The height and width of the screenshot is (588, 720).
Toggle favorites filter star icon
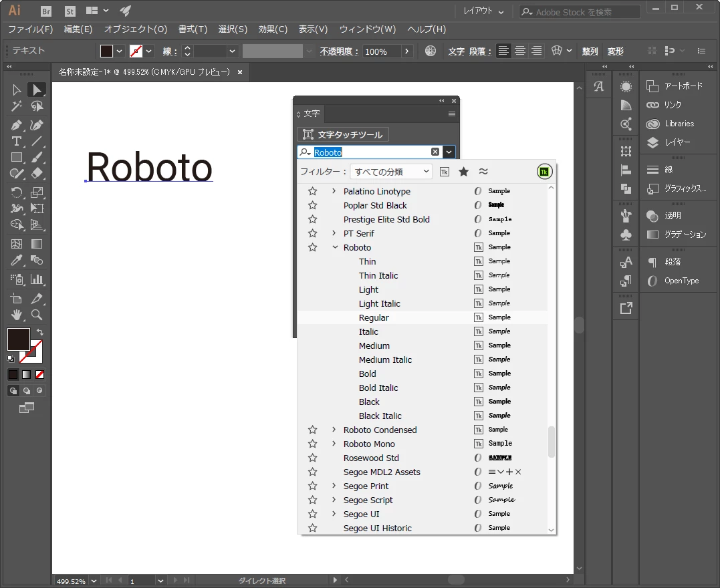[x=464, y=172]
